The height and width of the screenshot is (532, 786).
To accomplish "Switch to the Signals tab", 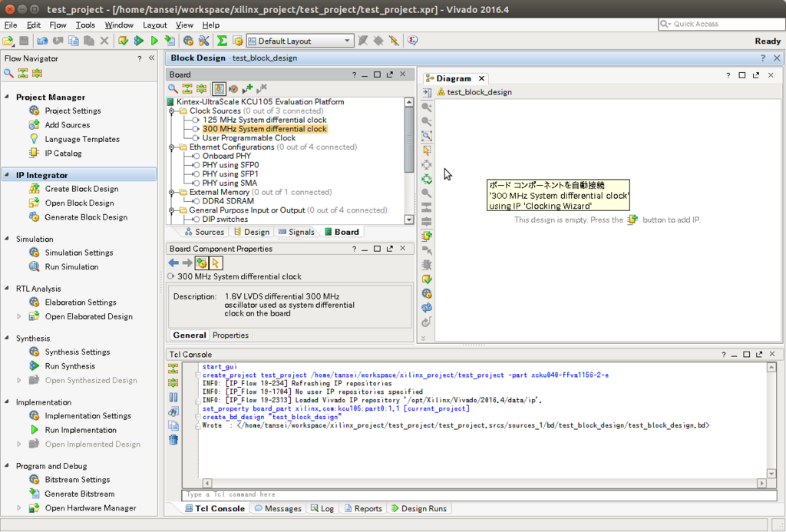I will (296, 232).
